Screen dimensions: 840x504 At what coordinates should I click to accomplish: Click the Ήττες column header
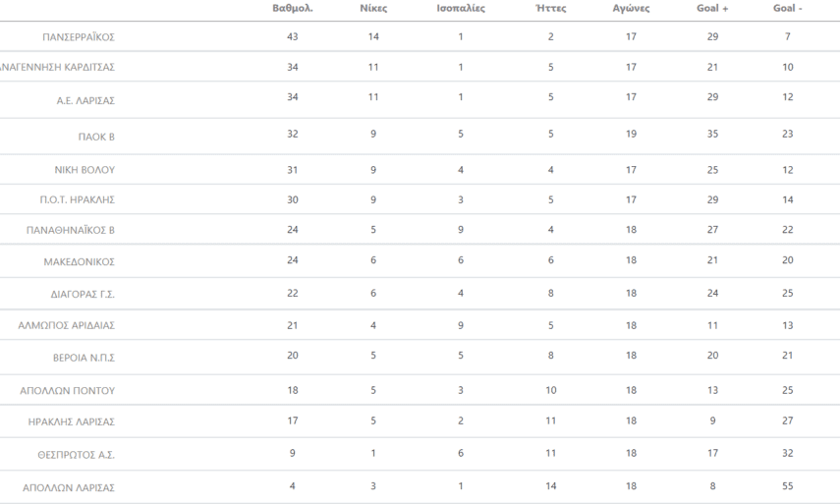(x=549, y=9)
